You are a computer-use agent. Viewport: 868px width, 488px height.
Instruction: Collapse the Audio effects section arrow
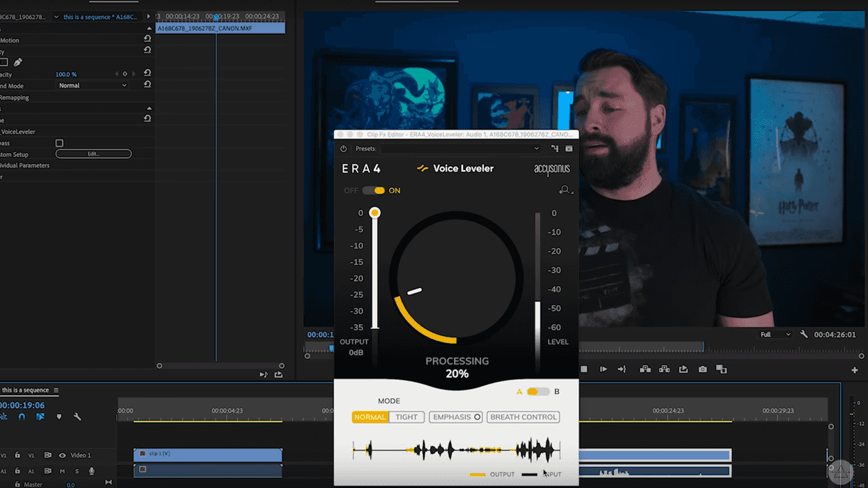click(149, 109)
